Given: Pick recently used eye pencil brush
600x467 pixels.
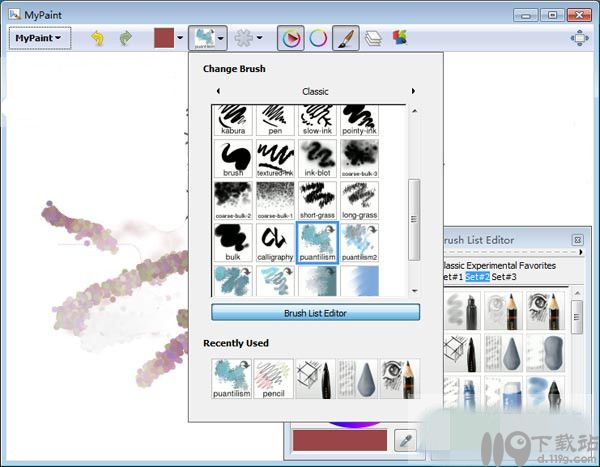Looking at the screenshot, I should tap(399, 379).
